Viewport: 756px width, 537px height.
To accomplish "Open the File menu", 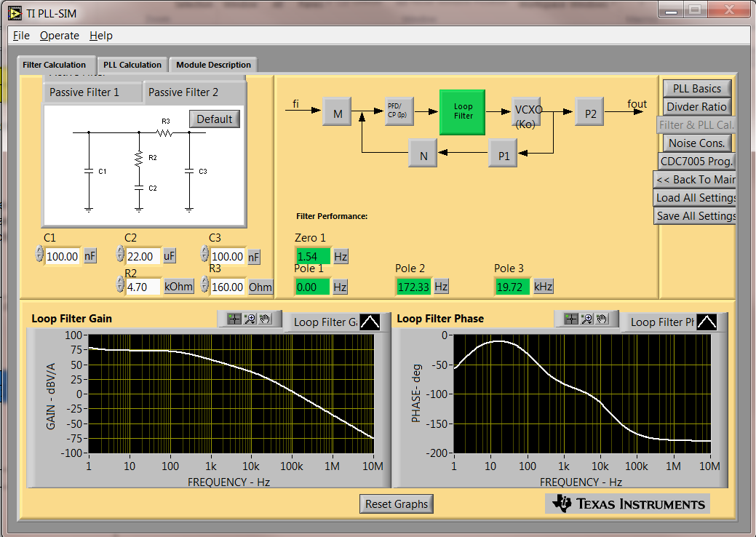I will (21, 36).
